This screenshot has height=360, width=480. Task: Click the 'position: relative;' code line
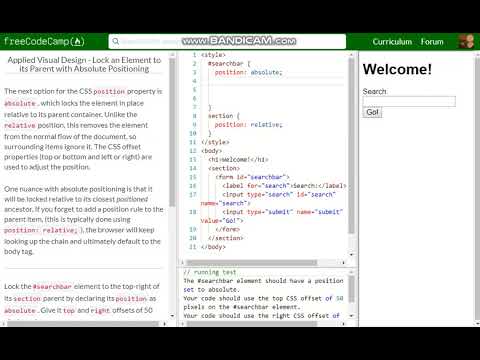(248, 125)
